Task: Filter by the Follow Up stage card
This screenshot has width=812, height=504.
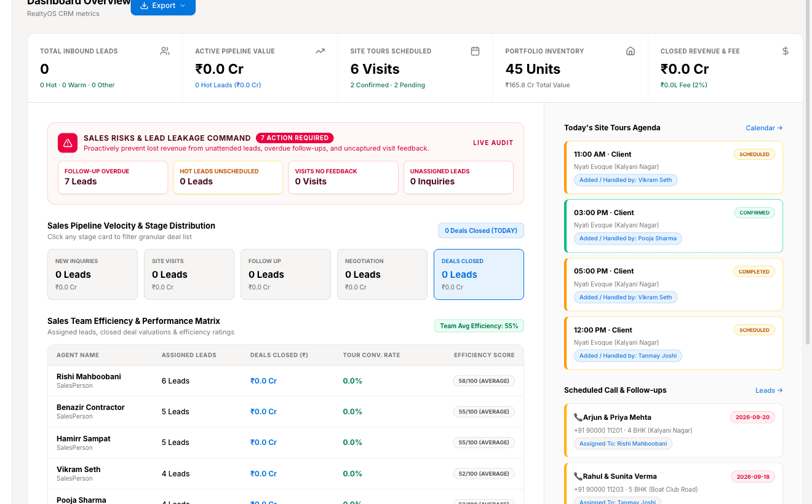Action: pos(285,274)
